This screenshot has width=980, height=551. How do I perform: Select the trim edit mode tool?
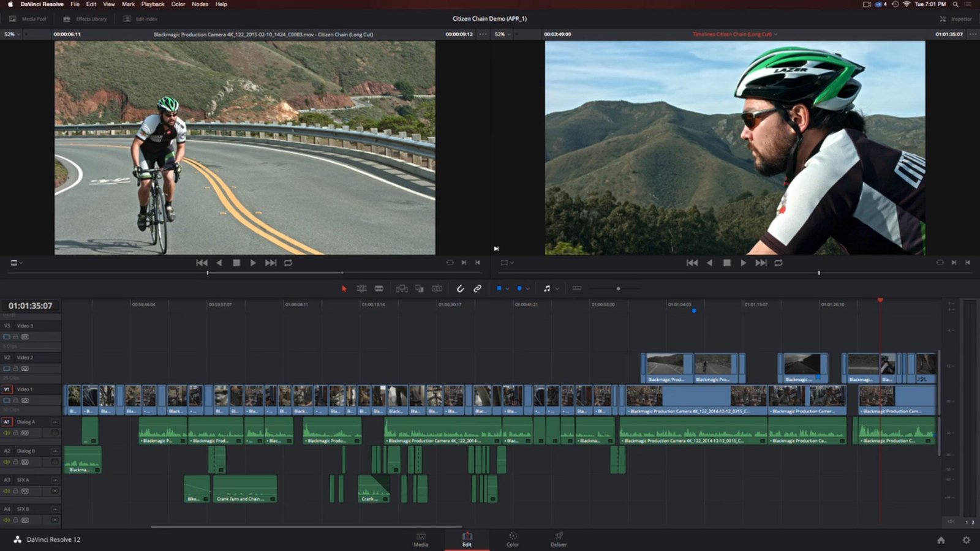coord(361,288)
